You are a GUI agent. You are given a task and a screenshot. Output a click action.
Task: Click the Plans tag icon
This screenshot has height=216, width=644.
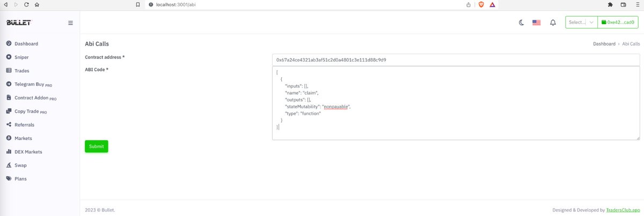9,178
